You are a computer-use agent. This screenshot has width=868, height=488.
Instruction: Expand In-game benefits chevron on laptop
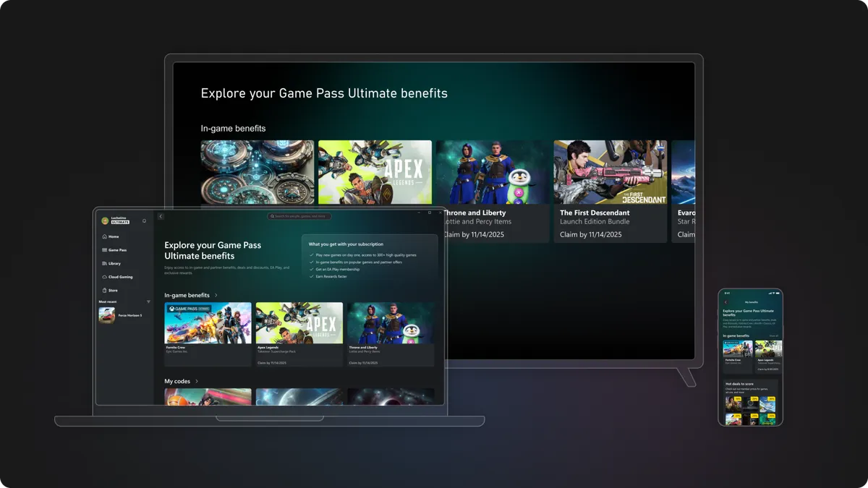click(216, 295)
